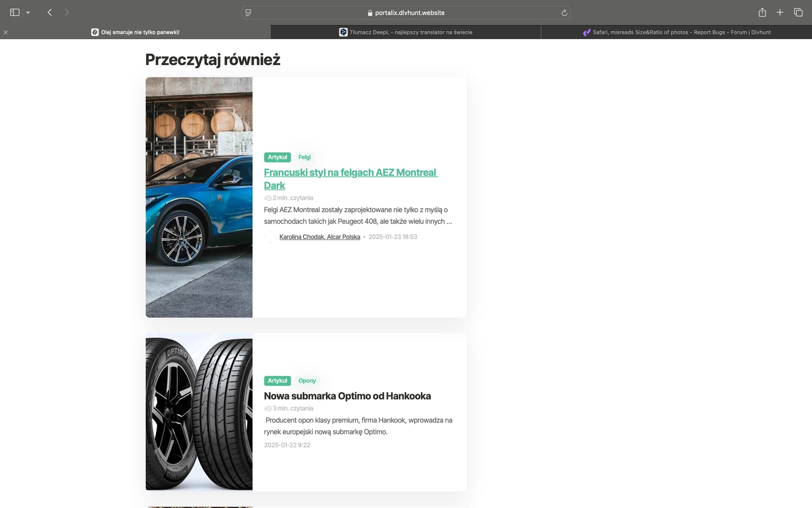Screen dimensions: 812x508
Task: Open the Share icon in the toolbar
Action: click(762, 12)
